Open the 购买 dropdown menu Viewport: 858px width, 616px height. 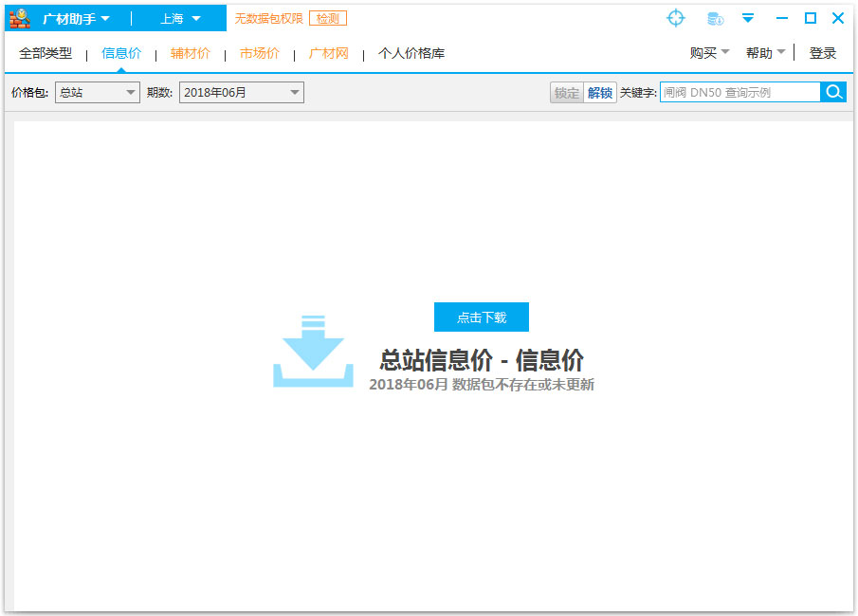pyautogui.click(x=709, y=53)
